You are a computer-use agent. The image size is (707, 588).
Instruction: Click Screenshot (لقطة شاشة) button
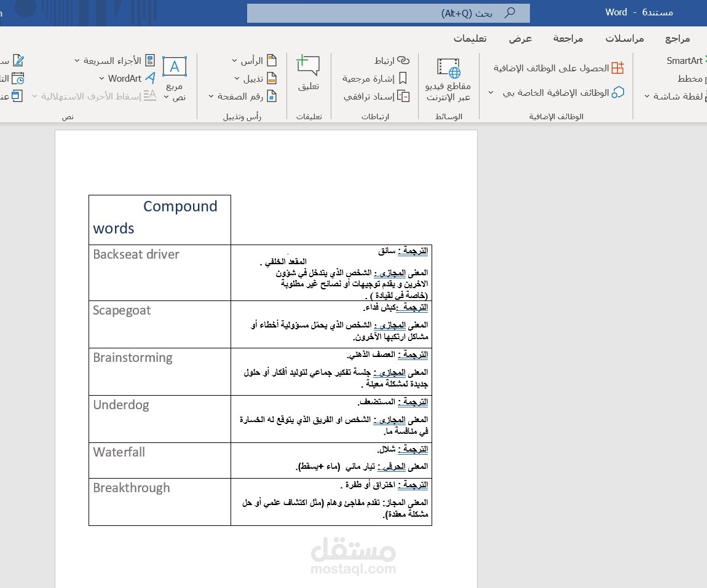(x=679, y=96)
